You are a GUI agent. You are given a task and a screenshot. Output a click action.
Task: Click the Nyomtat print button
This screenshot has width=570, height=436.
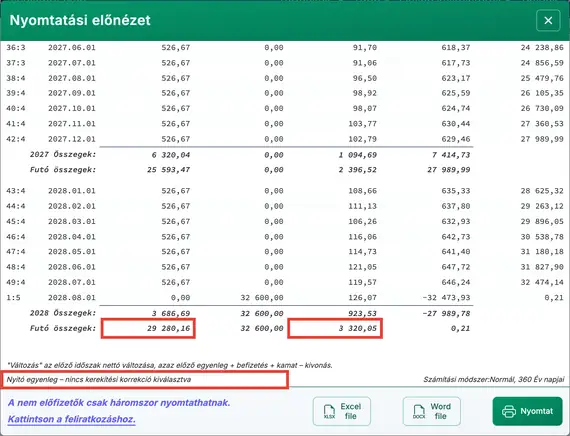(x=527, y=411)
